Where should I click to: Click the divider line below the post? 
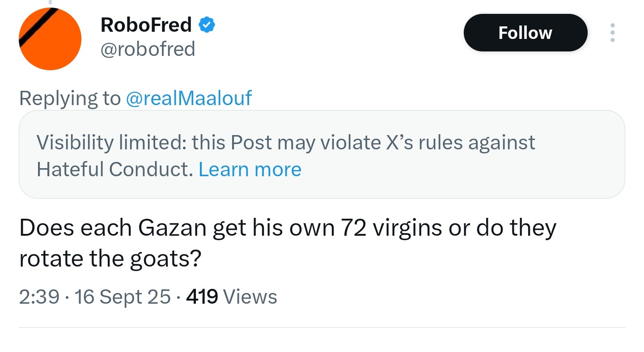[x=322, y=327]
